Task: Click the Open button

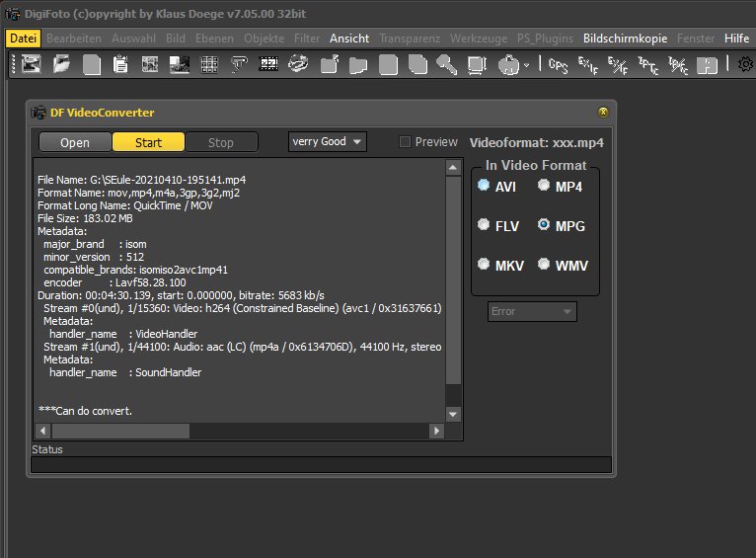Action: coord(75,142)
